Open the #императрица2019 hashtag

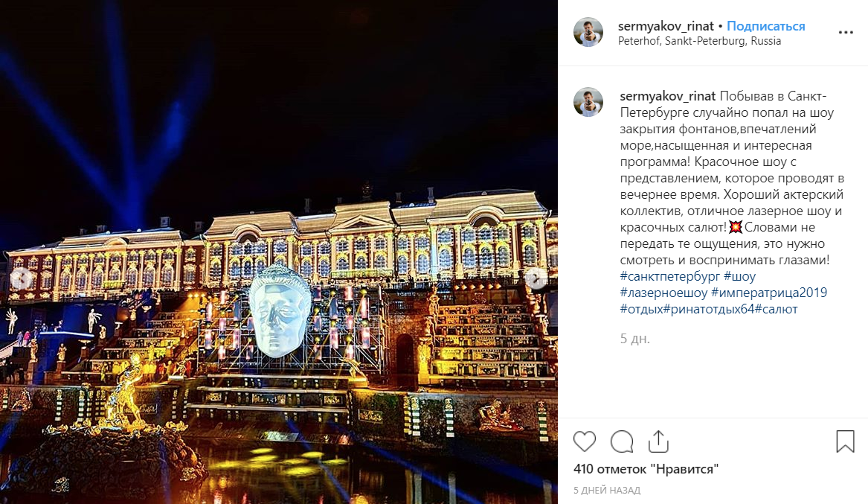point(769,293)
